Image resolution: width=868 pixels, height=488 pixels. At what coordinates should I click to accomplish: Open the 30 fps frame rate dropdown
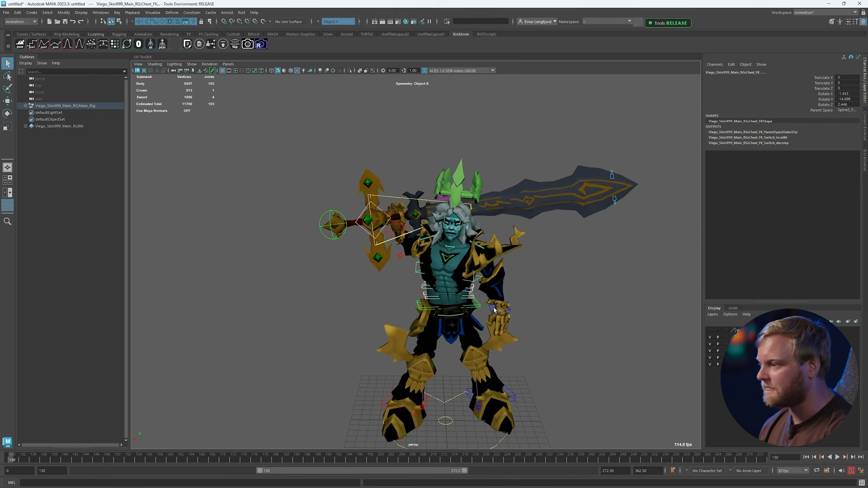tap(793, 470)
